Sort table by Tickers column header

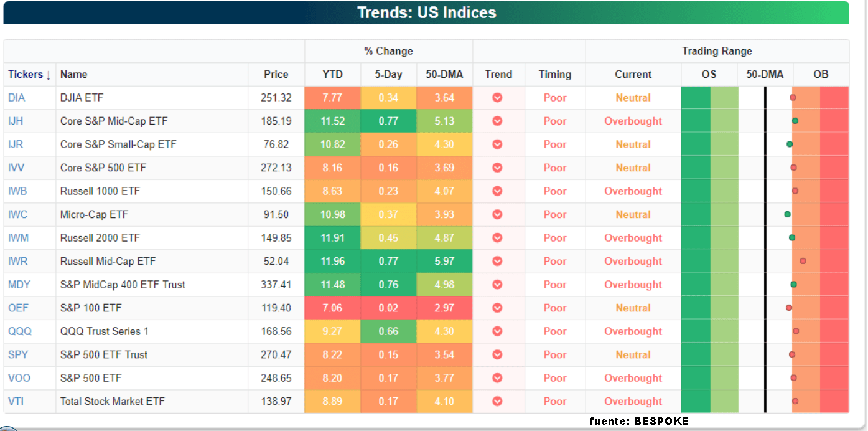point(29,75)
